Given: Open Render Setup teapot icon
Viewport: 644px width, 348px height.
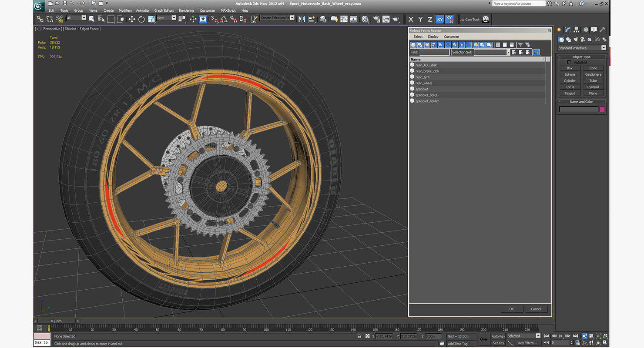Looking at the screenshot, I should tap(376, 19).
